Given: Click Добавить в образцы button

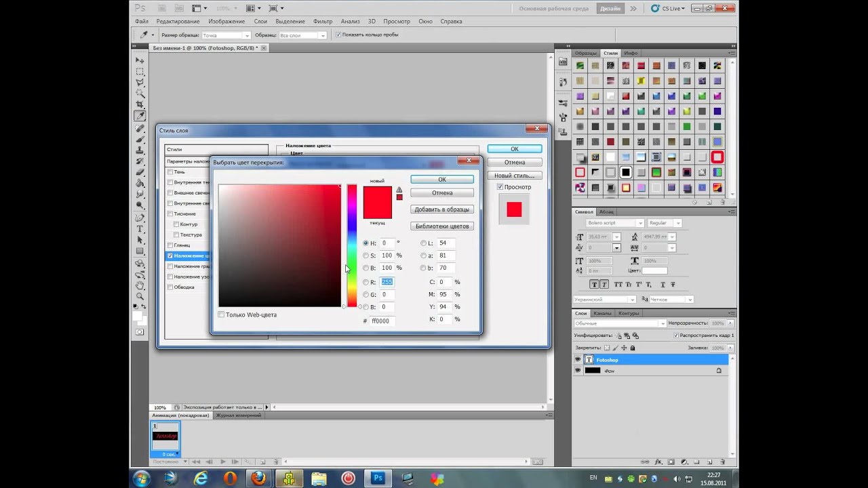Looking at the screenshot, I should [x=442, y=209].
